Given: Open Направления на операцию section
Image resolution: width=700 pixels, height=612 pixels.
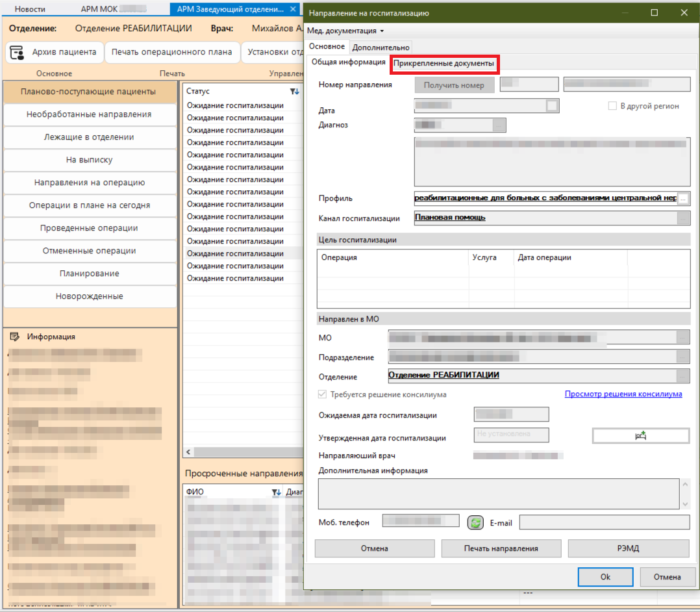Looking at the screenshot, I should pyautogui.click(x=90, y=183).
